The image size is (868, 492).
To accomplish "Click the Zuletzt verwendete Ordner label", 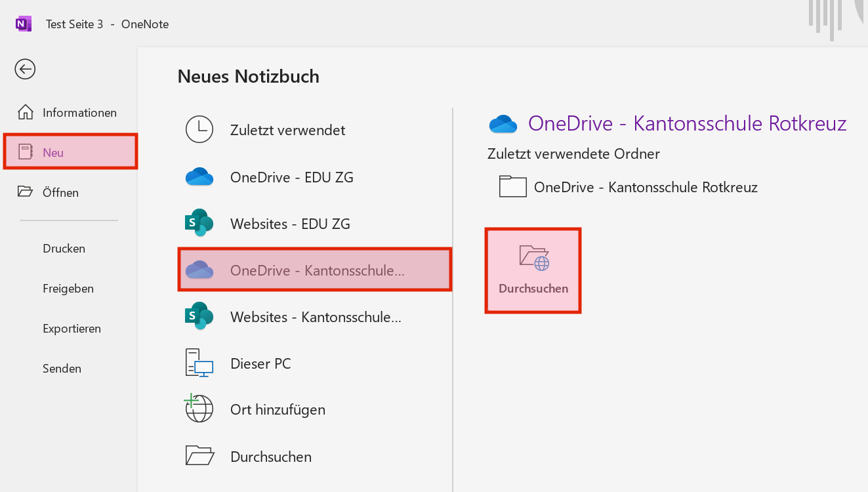I will tap(573, 154).
